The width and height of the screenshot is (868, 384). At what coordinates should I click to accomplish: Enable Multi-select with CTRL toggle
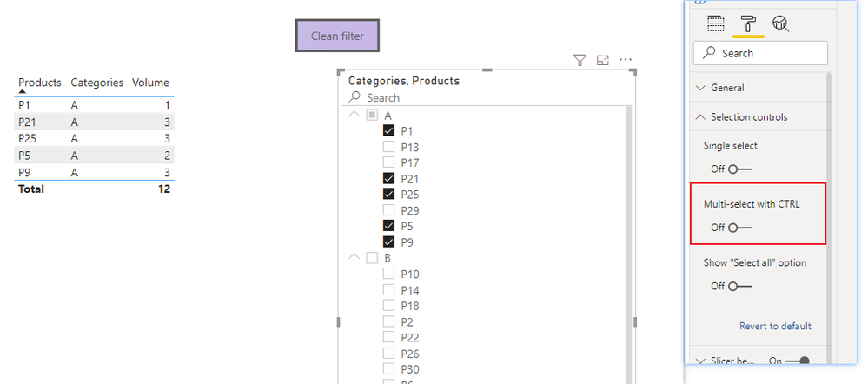tap(740, 228)
